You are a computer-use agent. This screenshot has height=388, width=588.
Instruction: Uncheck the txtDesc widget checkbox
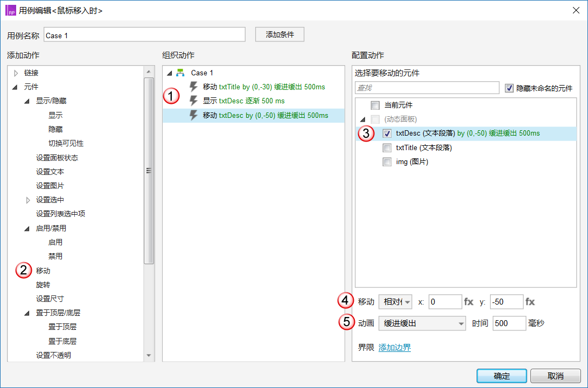387,133
